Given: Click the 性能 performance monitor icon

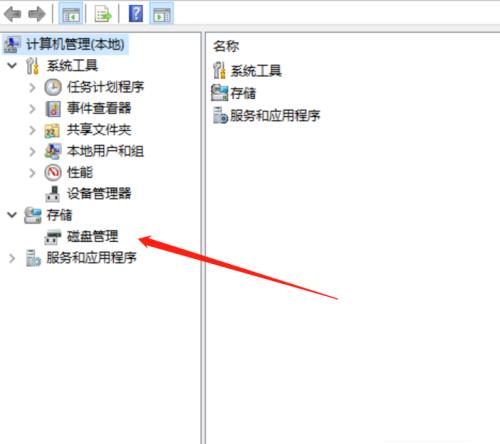Looking at the screenshot, I should click(x=53, y=172).
